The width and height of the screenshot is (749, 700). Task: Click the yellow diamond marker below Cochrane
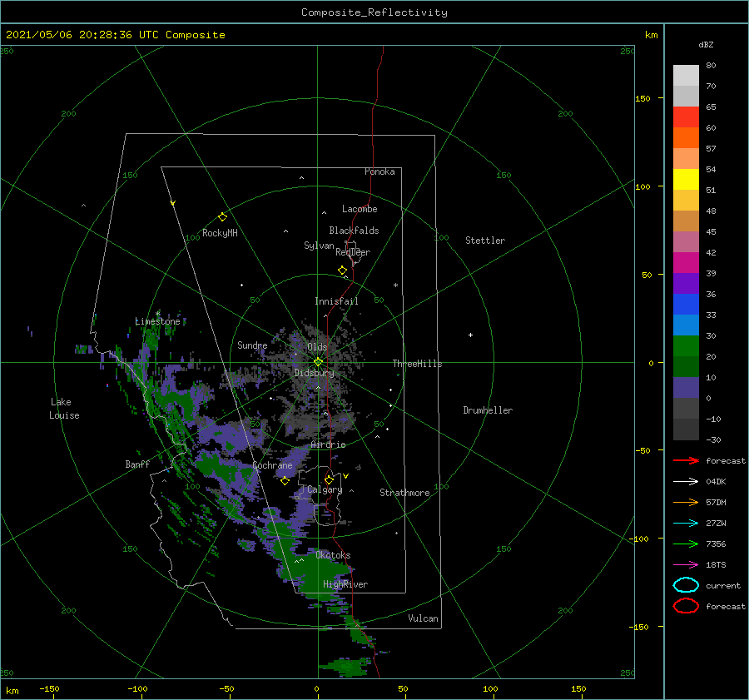click(x=285, y=481)
